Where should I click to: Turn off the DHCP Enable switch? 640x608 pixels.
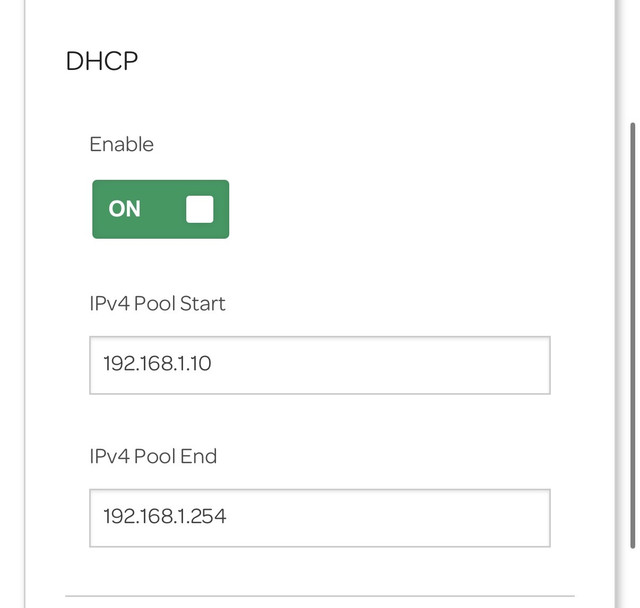[x=160, y=209]
